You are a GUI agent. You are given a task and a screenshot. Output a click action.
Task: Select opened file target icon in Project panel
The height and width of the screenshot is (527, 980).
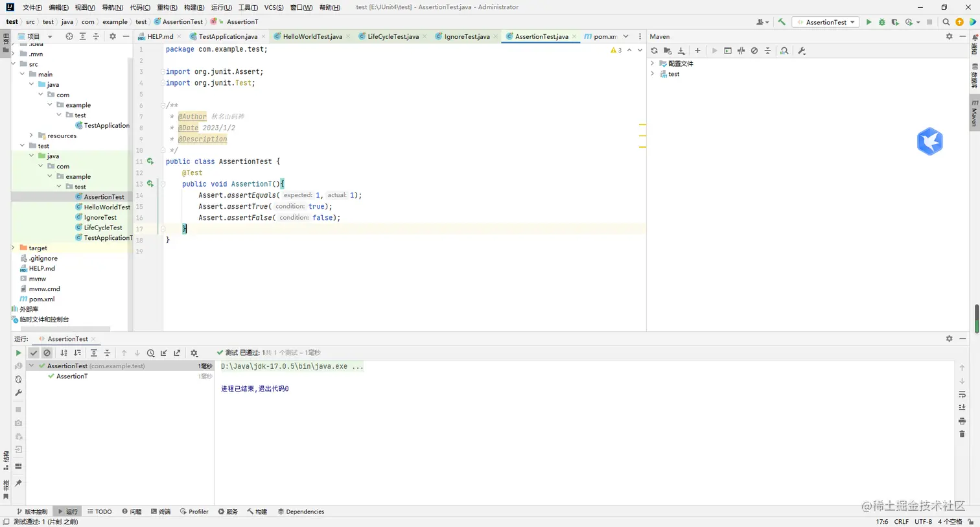pyautogui.click(x=69, y=36)
